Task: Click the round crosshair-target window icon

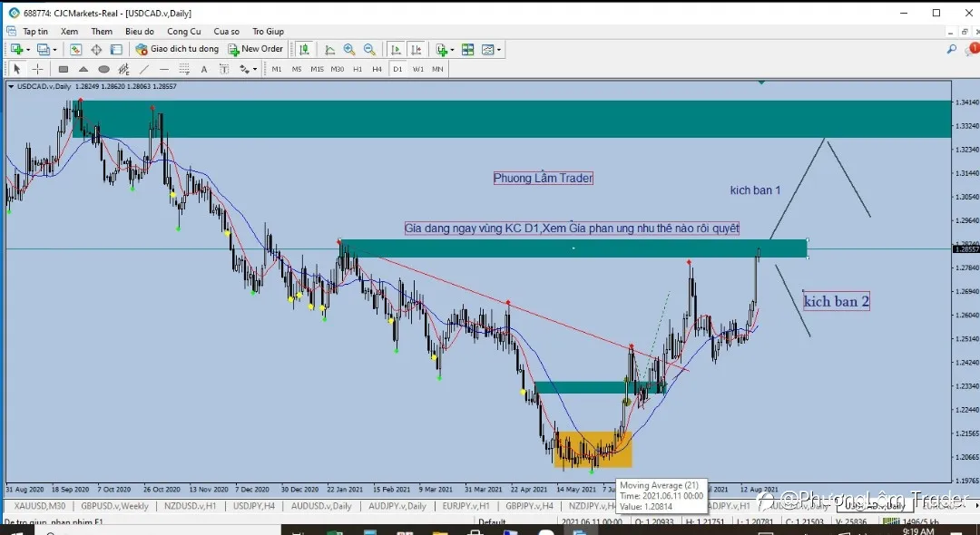Action: click(x=96, y=49)
